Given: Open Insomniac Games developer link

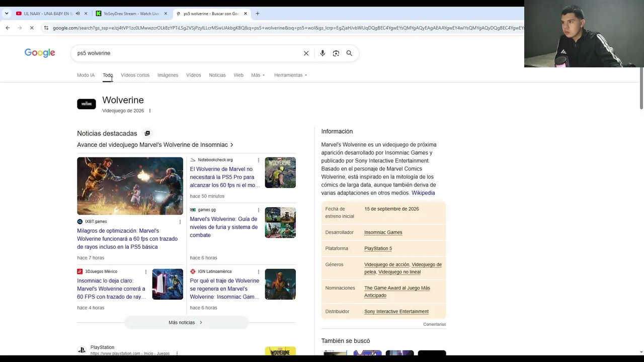Looking at the screenshot, I should tap(383, 232).
